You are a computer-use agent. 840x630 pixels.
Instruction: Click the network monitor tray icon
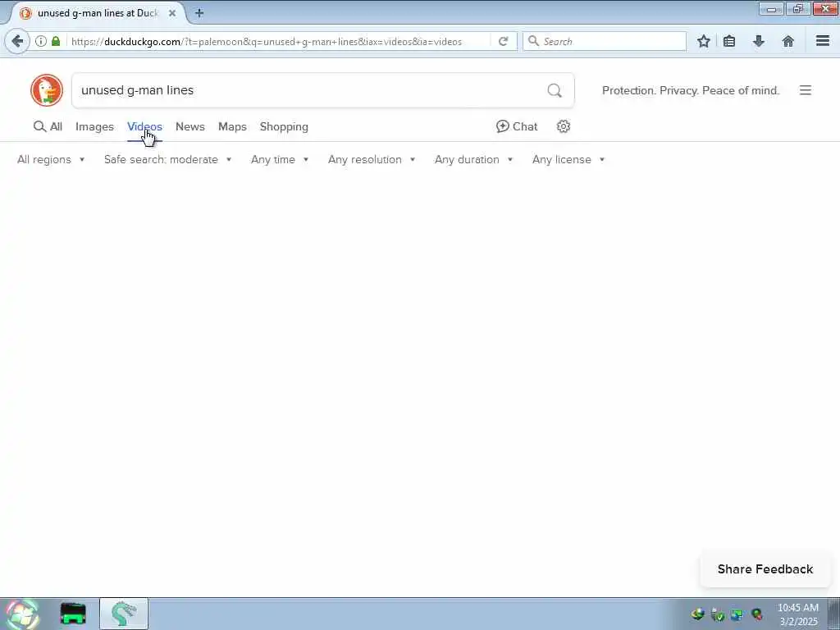tap(737, 614)
